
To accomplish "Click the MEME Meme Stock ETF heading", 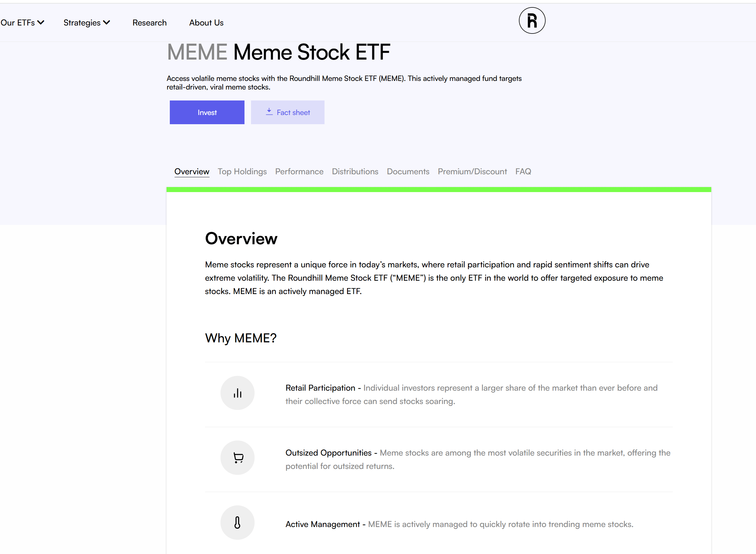I will (278, 52).
